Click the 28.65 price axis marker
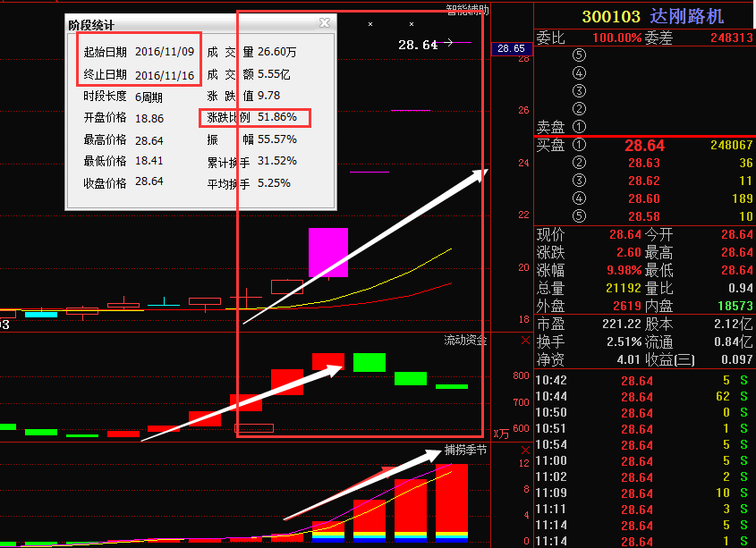Screen dimensions: 756x548 (x=511, y=48)
